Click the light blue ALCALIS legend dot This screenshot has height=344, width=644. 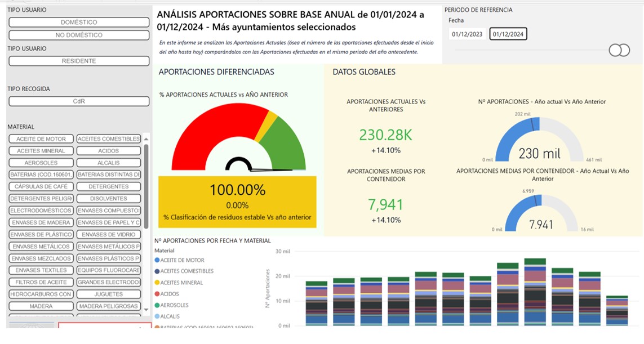157,316
